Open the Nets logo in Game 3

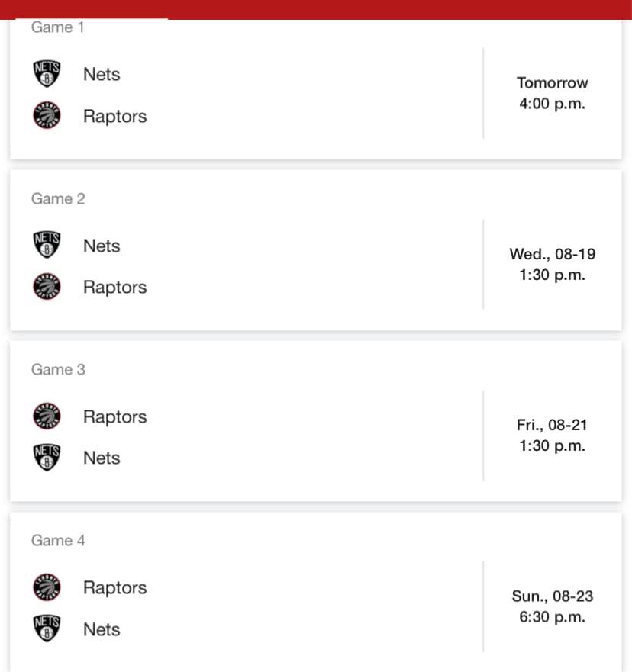point(47,458)
